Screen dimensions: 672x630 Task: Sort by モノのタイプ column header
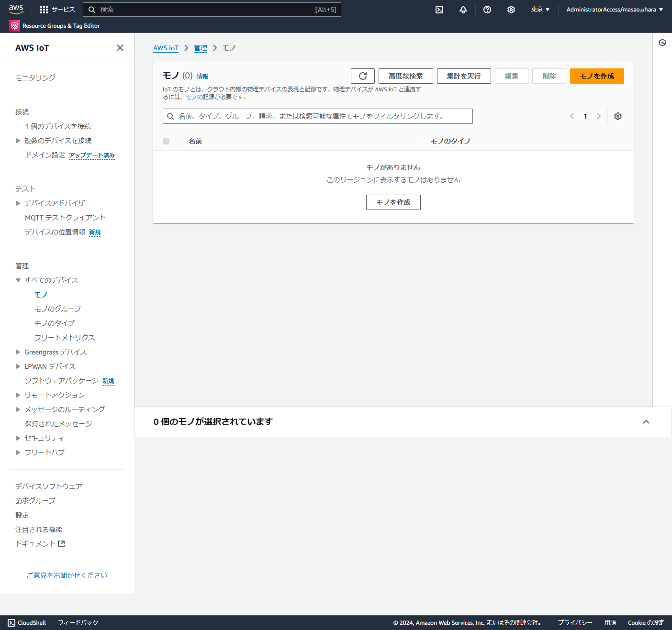click(x=451, y=141)
